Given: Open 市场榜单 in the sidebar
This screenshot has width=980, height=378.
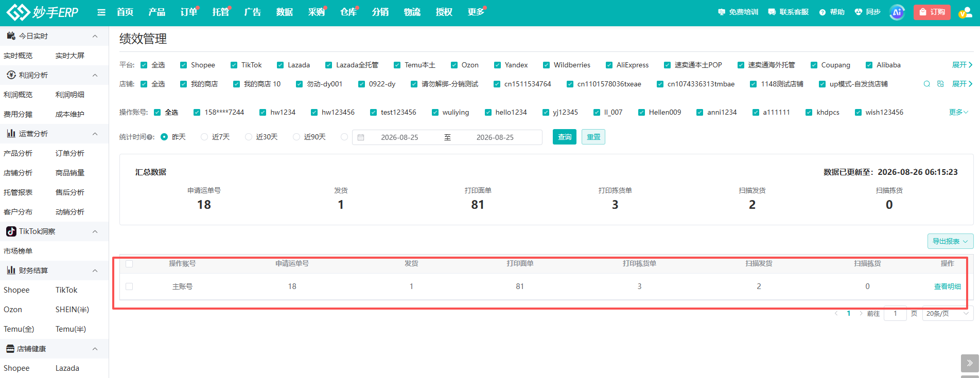Looking at the screenshot, I should [x=18, y=251].
